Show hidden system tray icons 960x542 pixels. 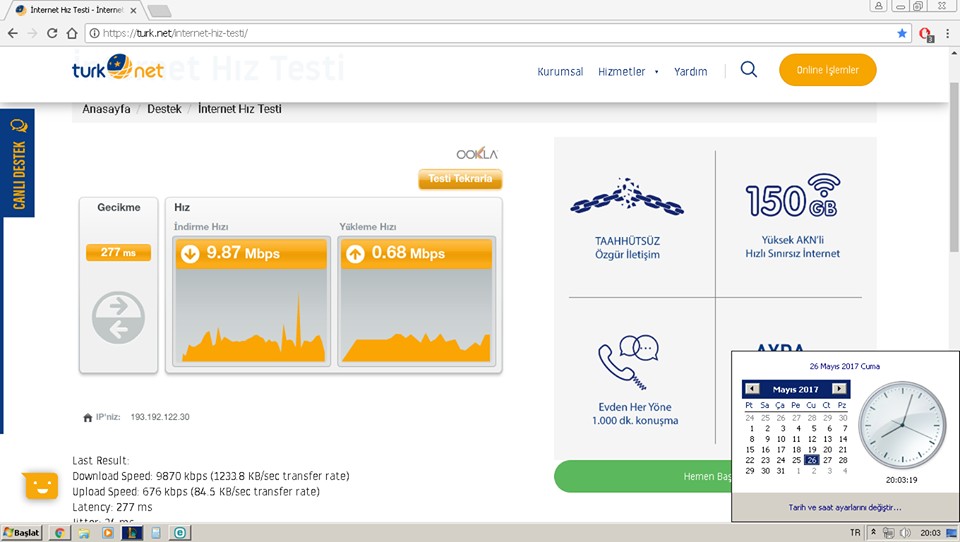tap(873, 533)
